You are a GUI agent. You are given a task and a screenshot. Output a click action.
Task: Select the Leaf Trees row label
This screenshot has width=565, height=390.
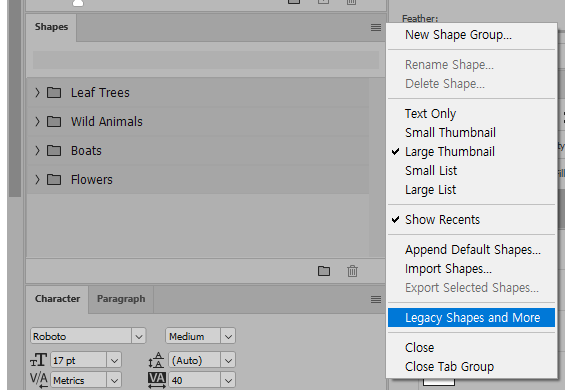click(100, 93)
